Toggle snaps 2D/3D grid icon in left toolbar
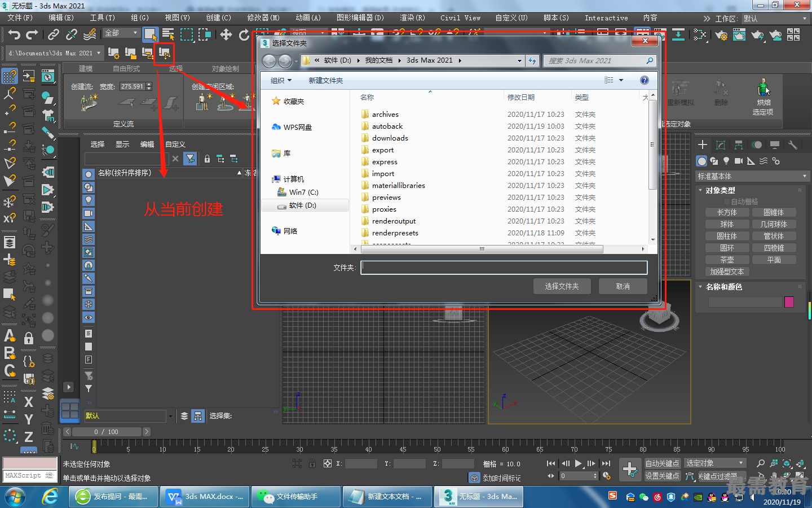This screenshot has height=508, width=812. 10,76
